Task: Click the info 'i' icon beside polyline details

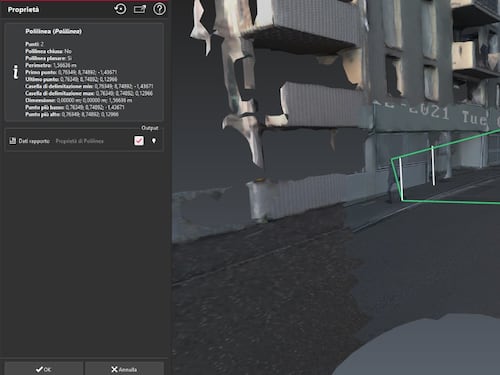Action: 15,72
